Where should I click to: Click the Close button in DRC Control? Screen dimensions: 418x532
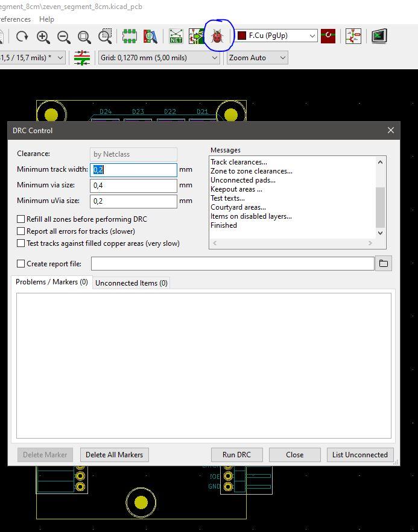point(295,455)
